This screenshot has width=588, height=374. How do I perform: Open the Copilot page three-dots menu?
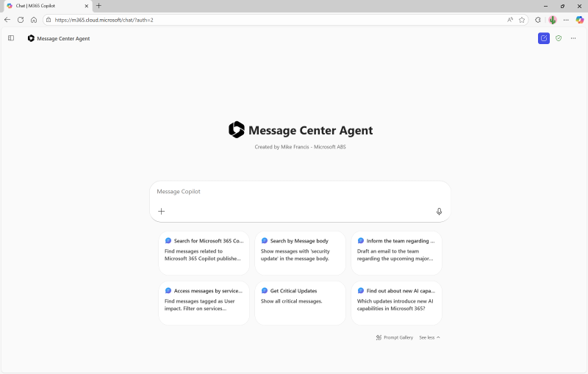pos(573,38)
